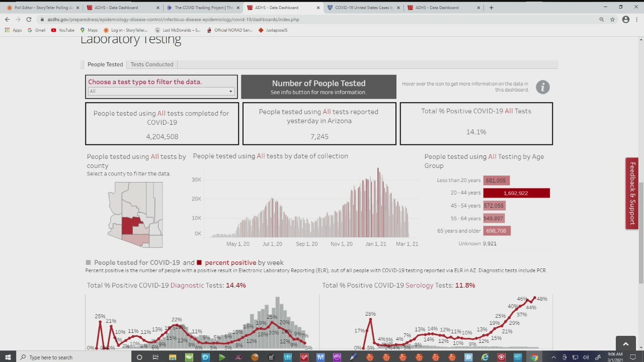Screen dimensions: 644x362
Task: Open the Chrome profile avatar icon
Action: pyautogui.click(x=625, y=19)
